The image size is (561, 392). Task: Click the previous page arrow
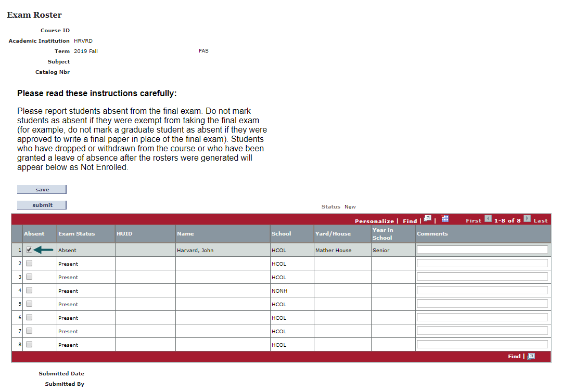(488, 219)
